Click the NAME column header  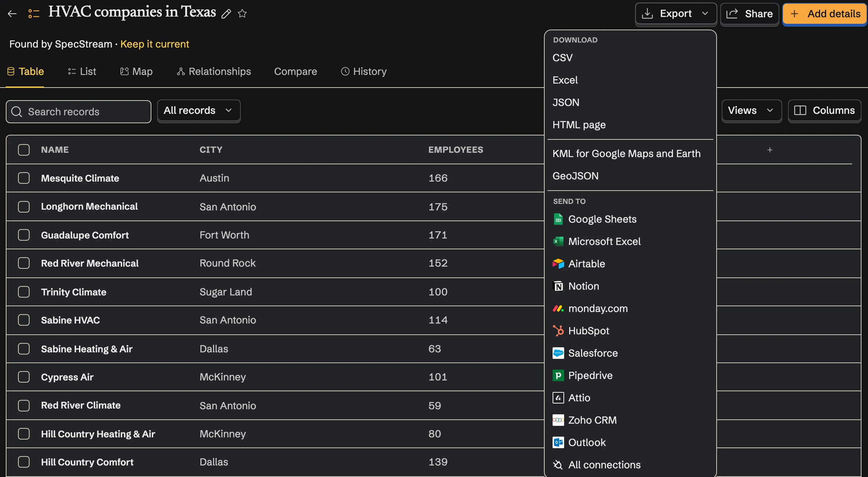(x=55, y=150)
